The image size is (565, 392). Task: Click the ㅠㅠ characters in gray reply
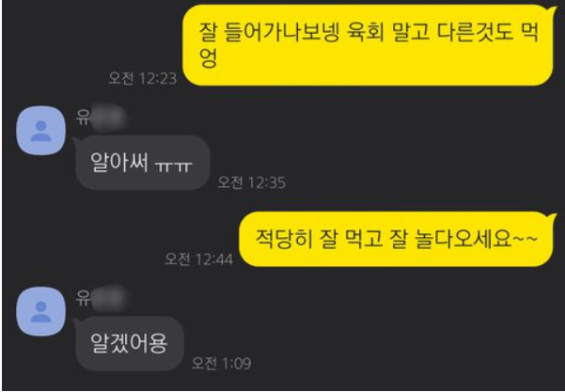click(174, 165)
